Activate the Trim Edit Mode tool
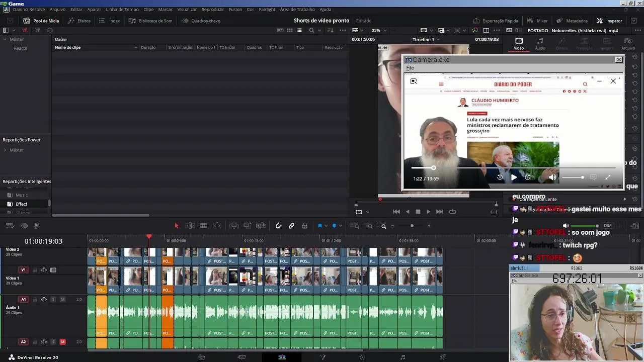The width and height of the screenshot is (644, 362). (190, 226)
